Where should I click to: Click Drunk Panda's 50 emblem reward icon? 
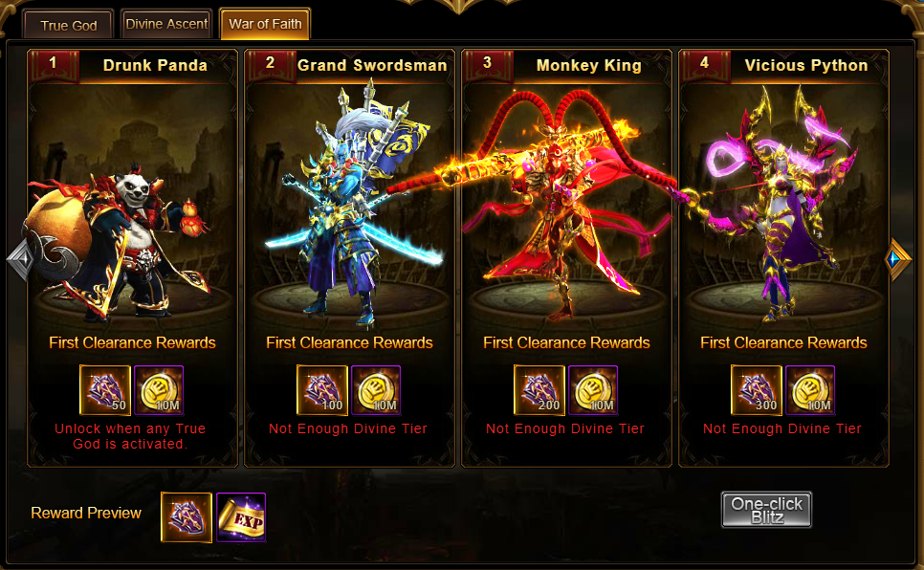tap(105, 390)
